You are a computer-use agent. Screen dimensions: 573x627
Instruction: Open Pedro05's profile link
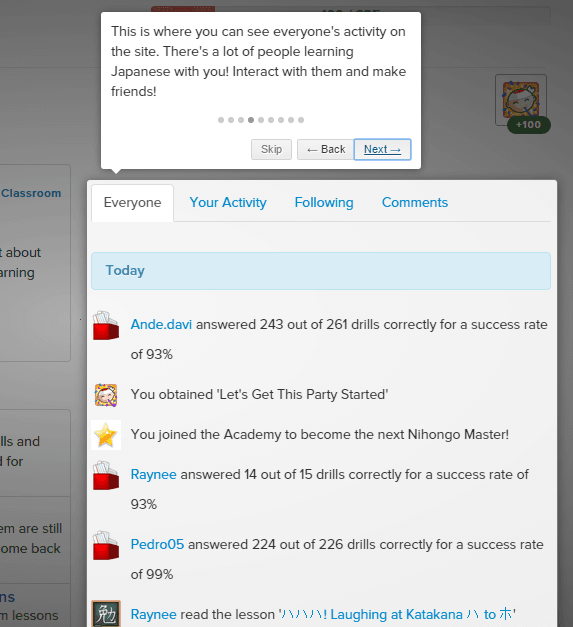coord(157,544)
